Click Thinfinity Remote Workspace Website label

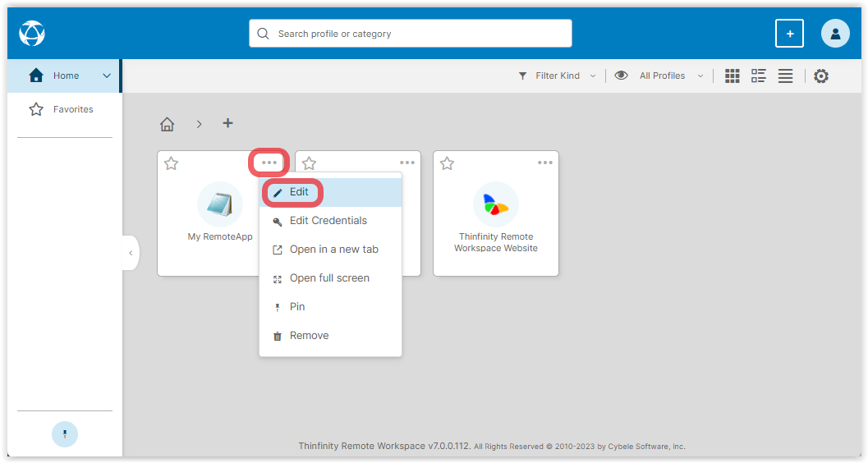(496, 242)
